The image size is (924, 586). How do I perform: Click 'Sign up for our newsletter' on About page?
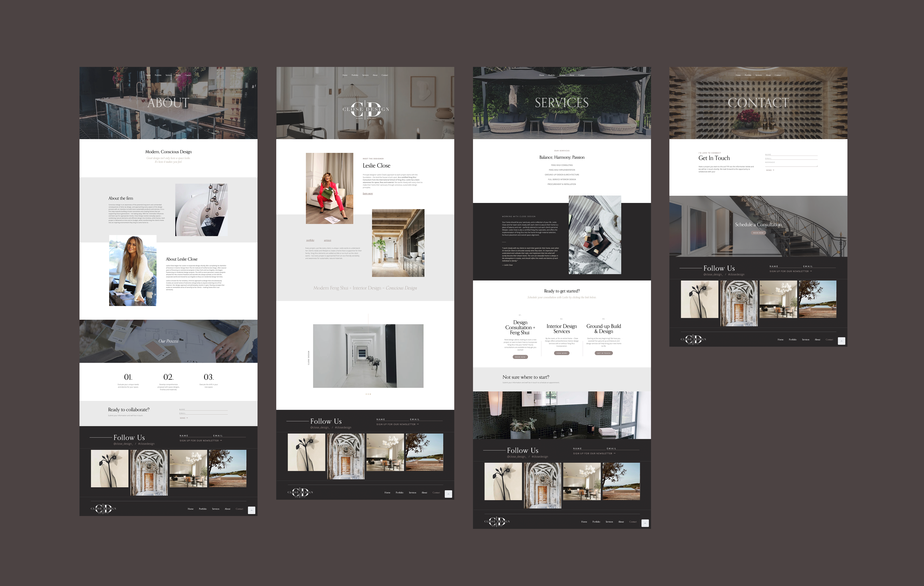pos(201,441)
